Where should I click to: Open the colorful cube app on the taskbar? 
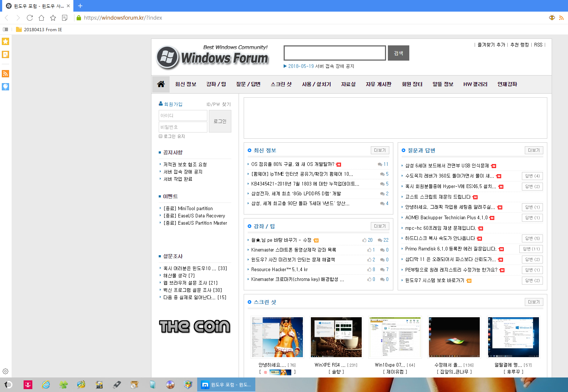[188, 385]
